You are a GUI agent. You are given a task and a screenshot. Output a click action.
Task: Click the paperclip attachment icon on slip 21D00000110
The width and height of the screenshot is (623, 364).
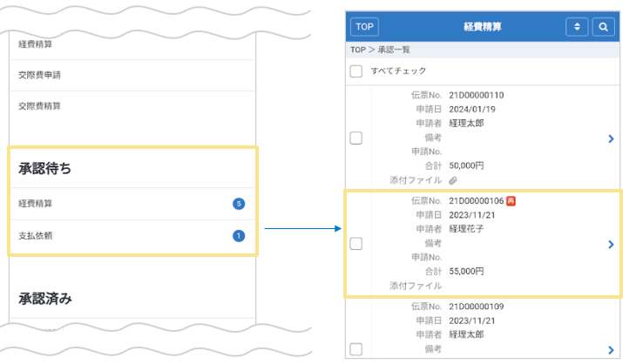coord(453,179)
